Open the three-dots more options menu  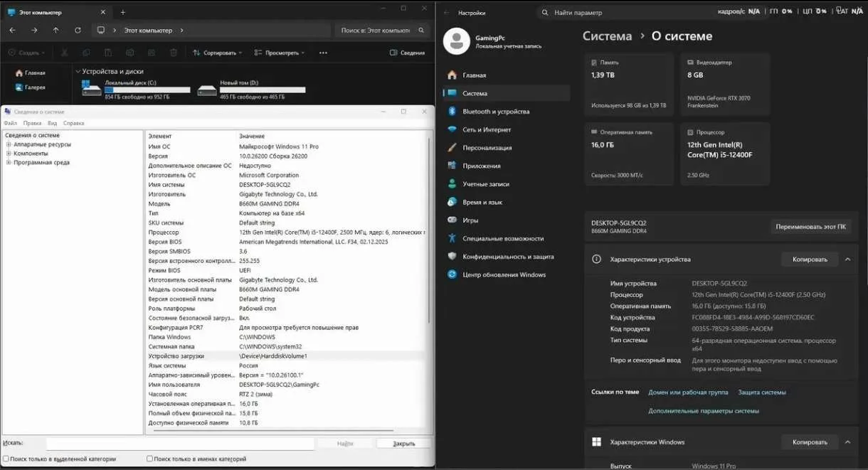pos(323,53)
